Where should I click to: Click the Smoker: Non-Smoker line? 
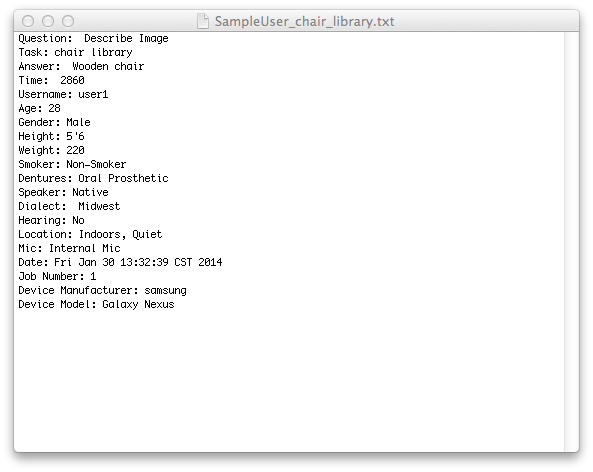coord(72,165)
